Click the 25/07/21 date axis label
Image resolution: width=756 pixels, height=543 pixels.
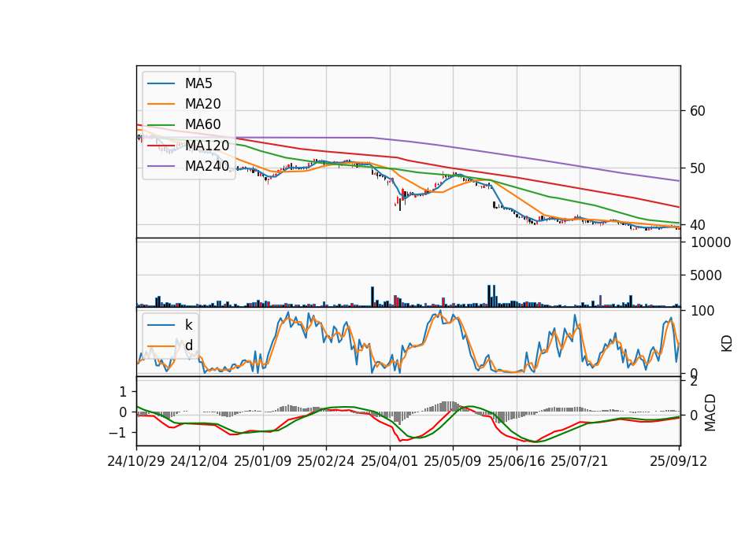click(579, 461)
